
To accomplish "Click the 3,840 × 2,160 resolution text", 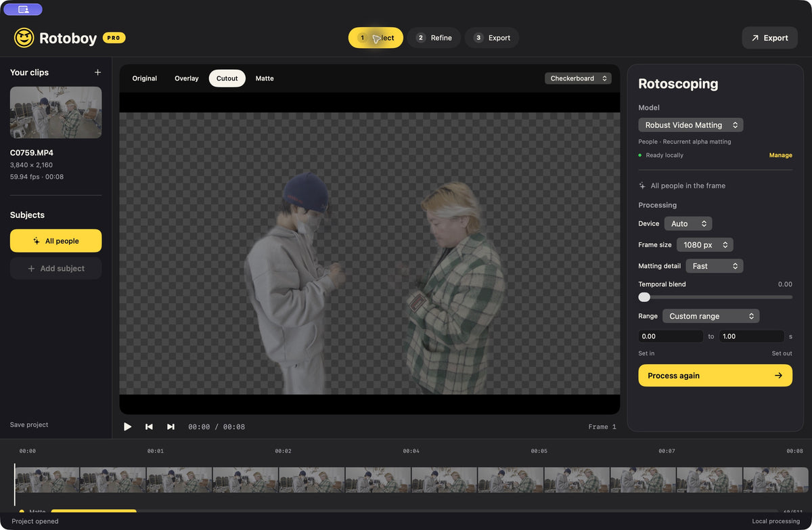I will (x=31, y=165).
